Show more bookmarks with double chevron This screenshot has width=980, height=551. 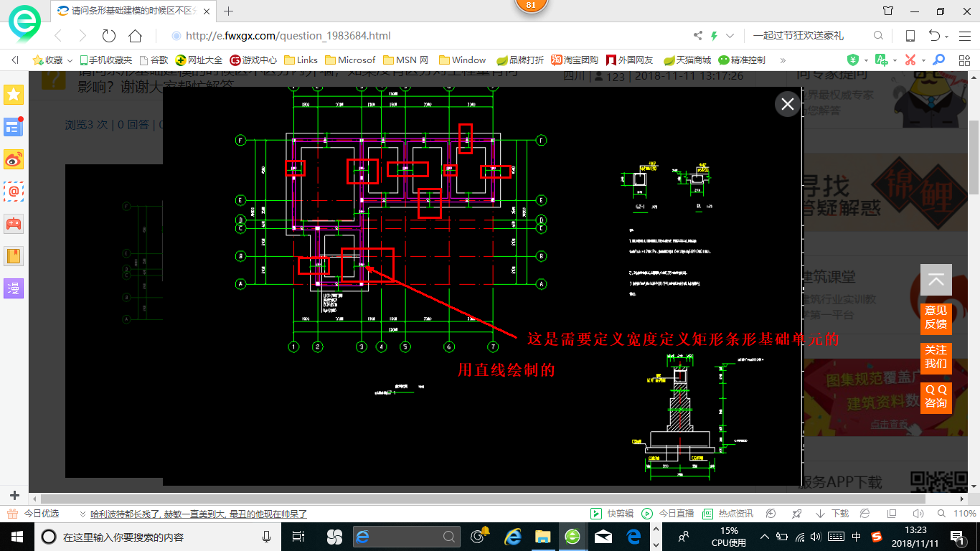tap(783, 60)
